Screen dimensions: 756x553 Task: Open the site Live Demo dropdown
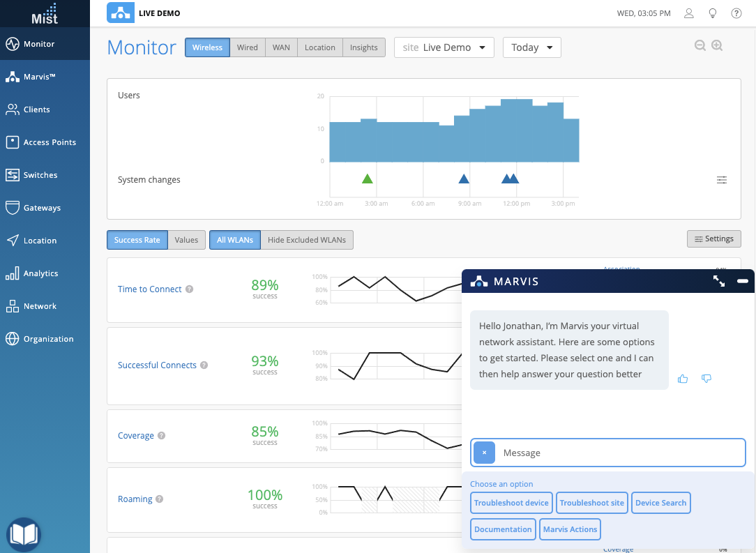pos(444,47)
